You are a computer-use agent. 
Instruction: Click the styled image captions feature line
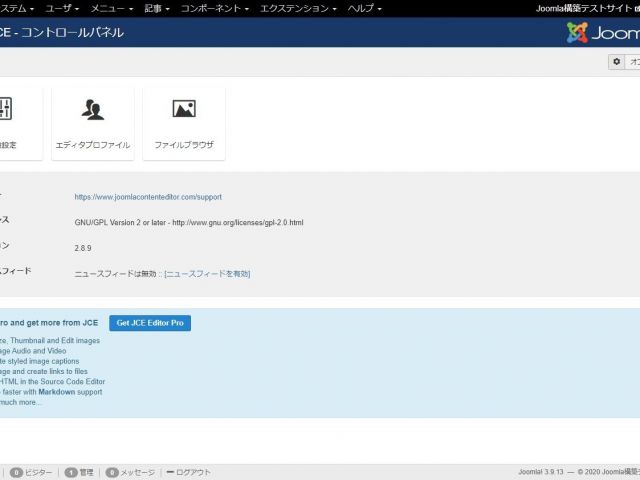point(40,361)
